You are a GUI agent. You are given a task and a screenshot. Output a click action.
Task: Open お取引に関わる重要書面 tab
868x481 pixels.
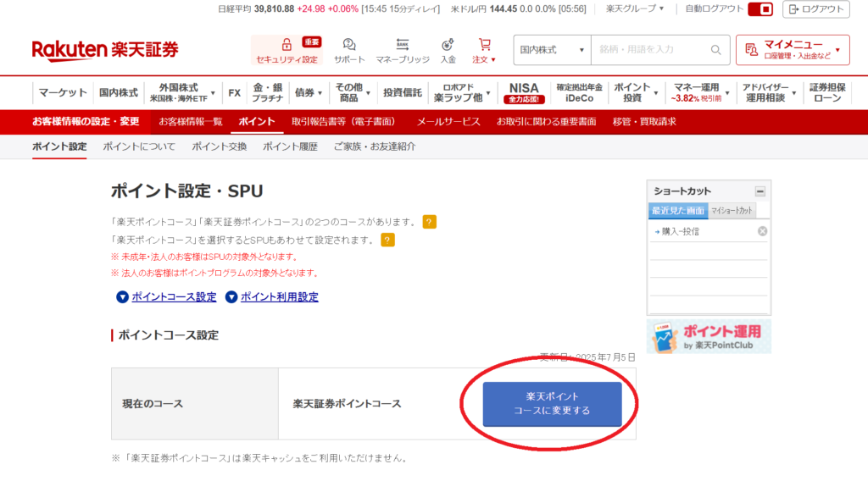pos(546,122)
